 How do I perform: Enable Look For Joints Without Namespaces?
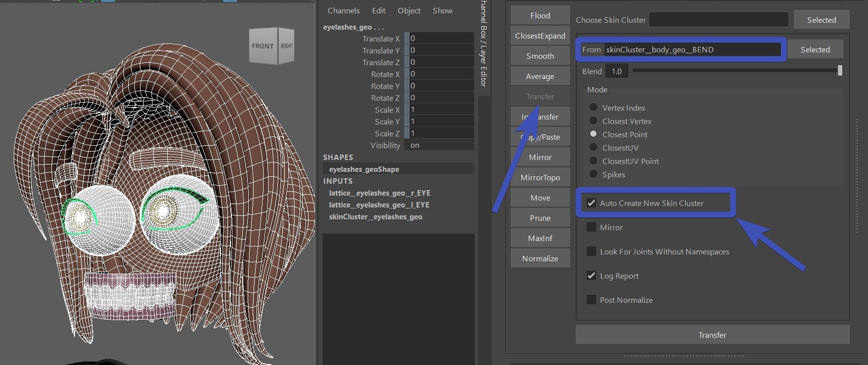click(591, 251)
